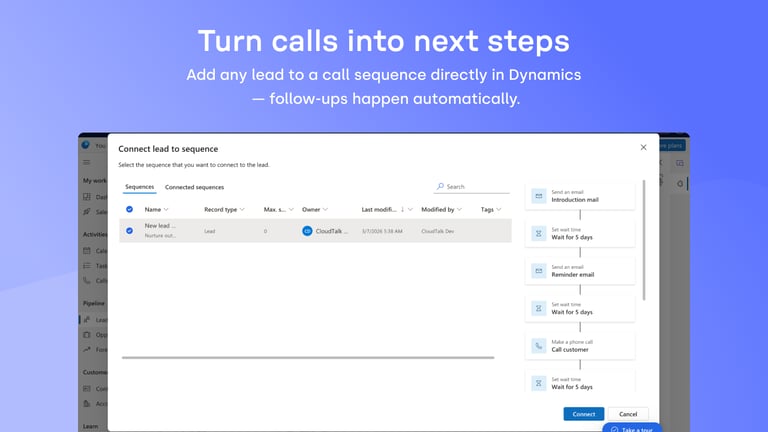Click the envelope icon for Reminder email

coord(539,271)
